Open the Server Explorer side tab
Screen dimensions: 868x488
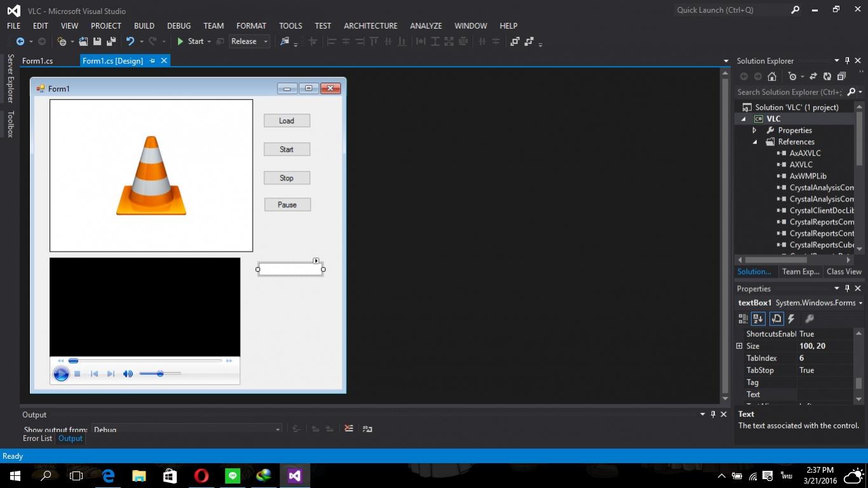[x=10, y=78]
